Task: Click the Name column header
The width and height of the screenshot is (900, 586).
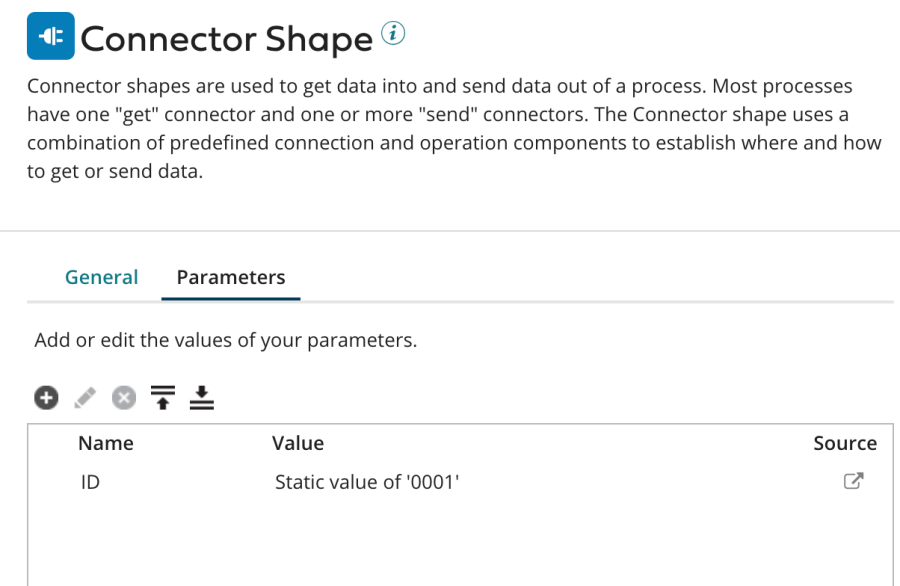Action: [105, 443]
